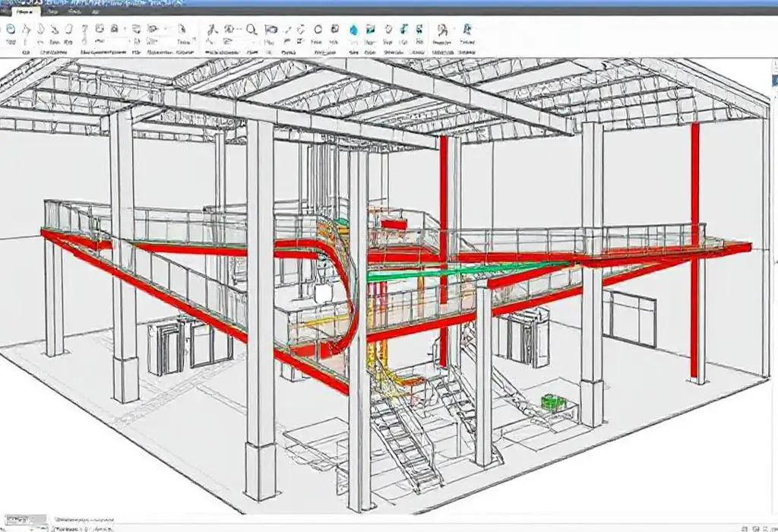Select the tall red column on the right
This screenshot has width=778, height=532.
[694, 251]
